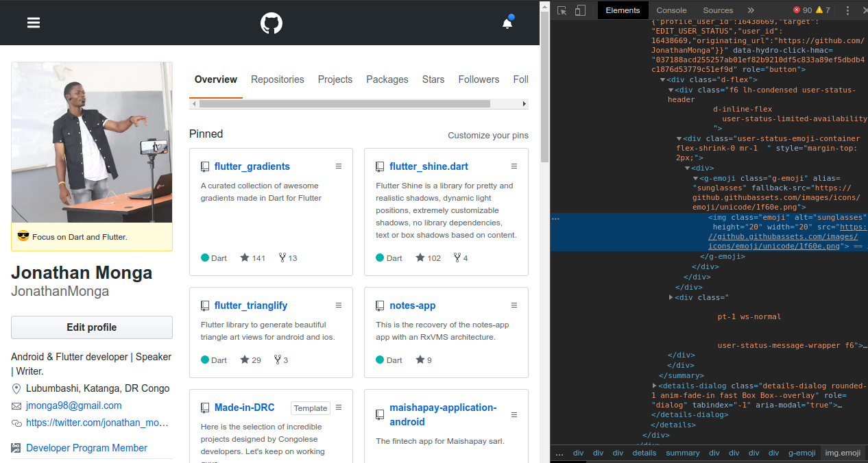Switch to the Stars tab

pos(433,79)
